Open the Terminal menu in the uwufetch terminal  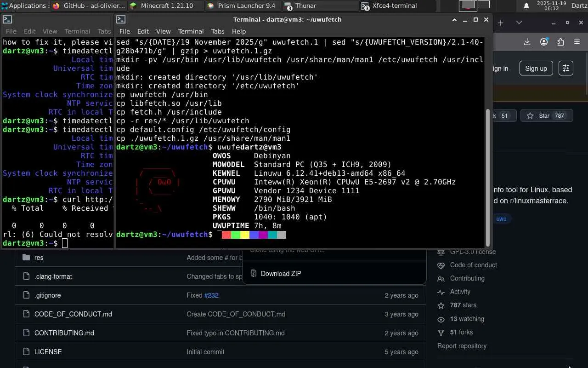(191, 31)
